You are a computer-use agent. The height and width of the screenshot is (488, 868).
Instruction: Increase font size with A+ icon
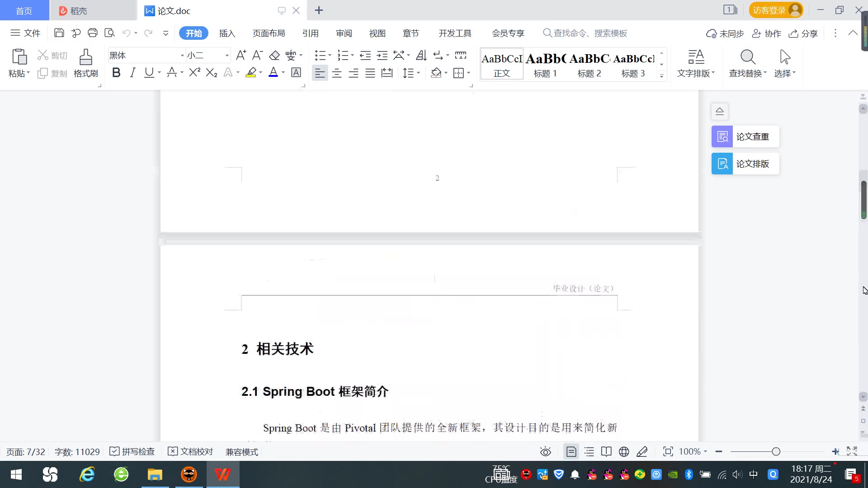pyautogui.click(x=241, y=55)
